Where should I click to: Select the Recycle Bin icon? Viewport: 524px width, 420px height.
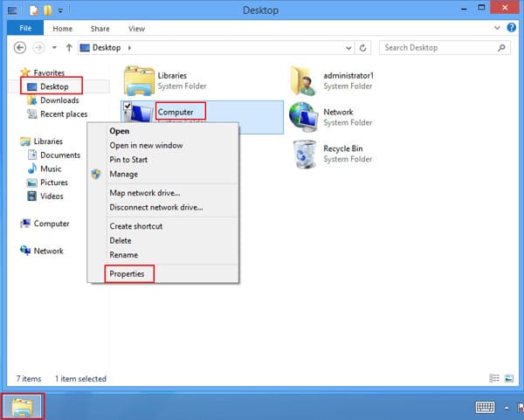coord(303,154)
